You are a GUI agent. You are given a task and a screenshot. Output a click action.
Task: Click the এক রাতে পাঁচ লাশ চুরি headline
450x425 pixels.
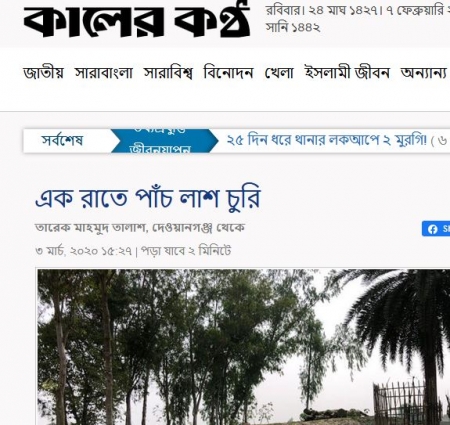[x=148, y=198]
